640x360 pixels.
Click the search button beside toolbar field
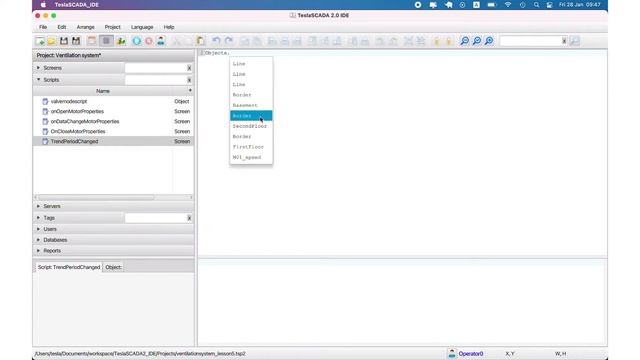point(575,41)
